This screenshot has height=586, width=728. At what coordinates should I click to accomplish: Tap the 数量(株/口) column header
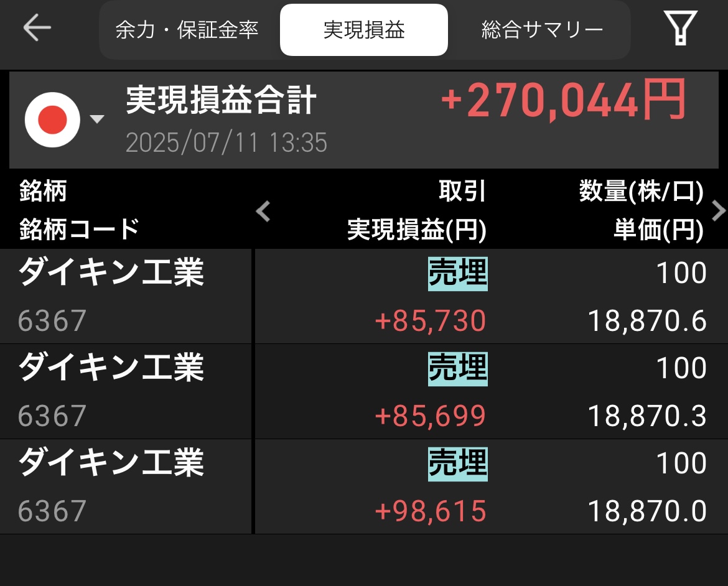641,191
